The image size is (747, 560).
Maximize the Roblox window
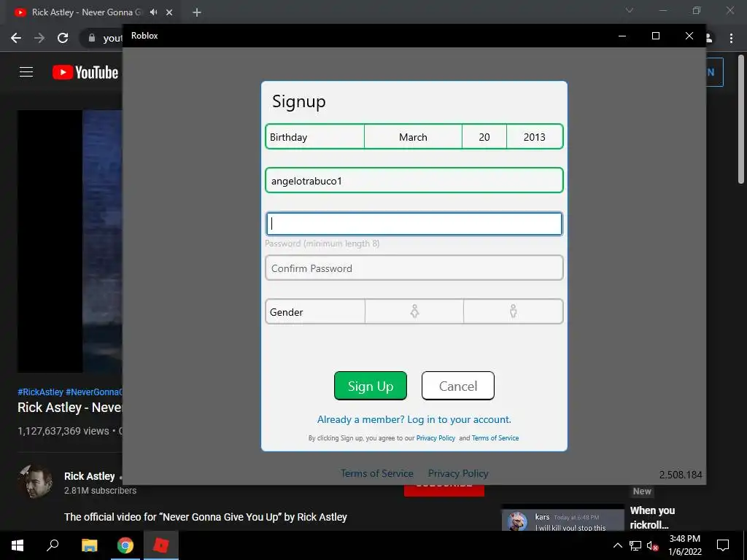[x=656, y=36]
